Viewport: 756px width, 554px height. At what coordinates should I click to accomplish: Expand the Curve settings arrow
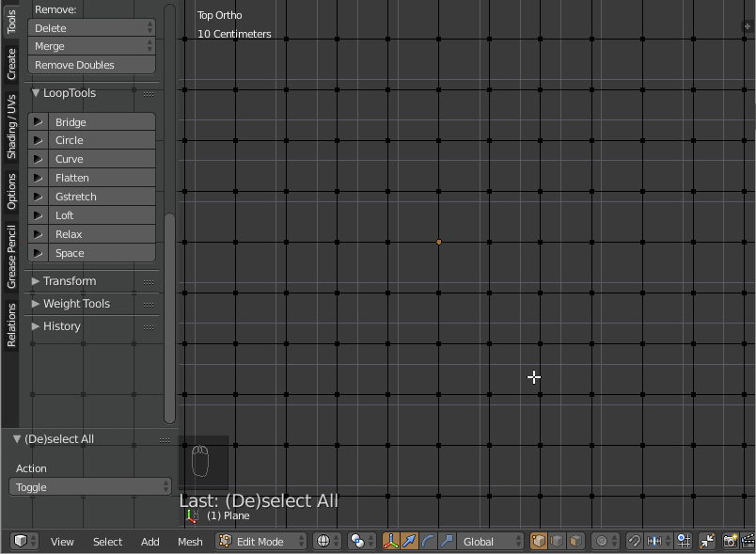[x=39, y=159]
